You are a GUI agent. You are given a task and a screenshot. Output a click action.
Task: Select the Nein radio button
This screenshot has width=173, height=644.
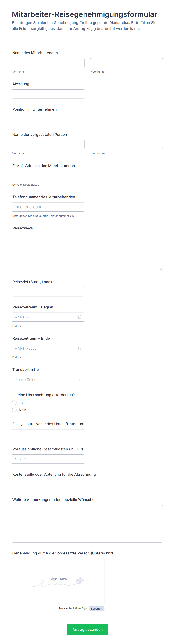(x=14, y=410)
